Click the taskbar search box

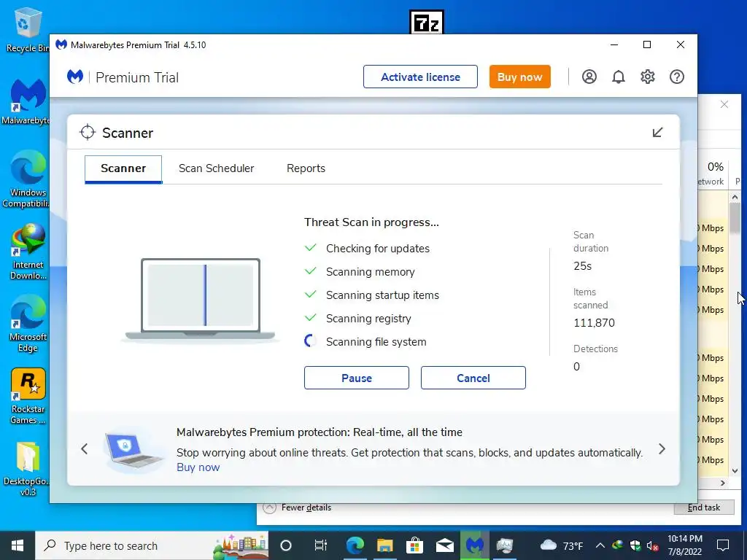click(152, 545)
